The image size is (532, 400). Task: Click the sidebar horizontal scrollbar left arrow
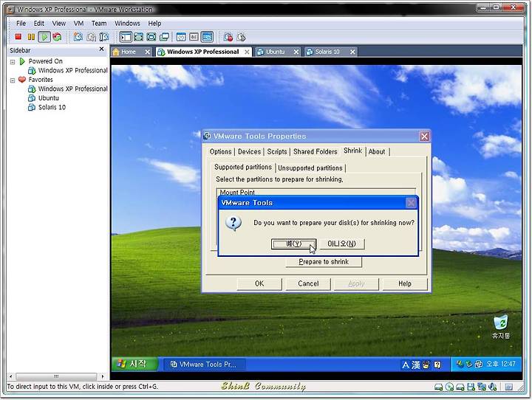point(11,376)
